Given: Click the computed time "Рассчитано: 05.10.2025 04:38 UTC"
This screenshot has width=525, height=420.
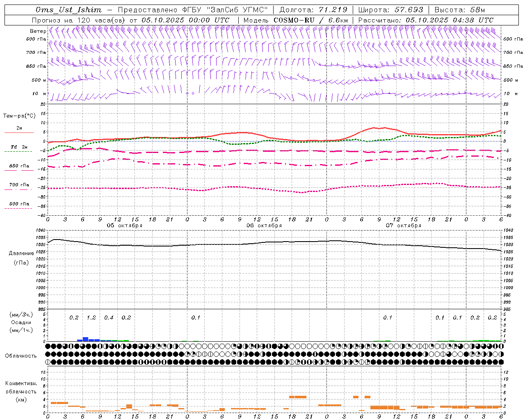Looking at the screenshot, I should [x=426, y=20].
